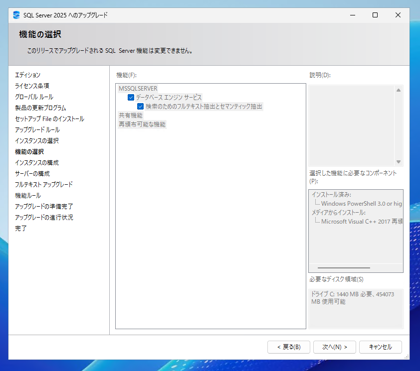This screenshot has width=420, height=371.
Task: Click メディアからインストール heading in components box
Action: click(339, 213)
